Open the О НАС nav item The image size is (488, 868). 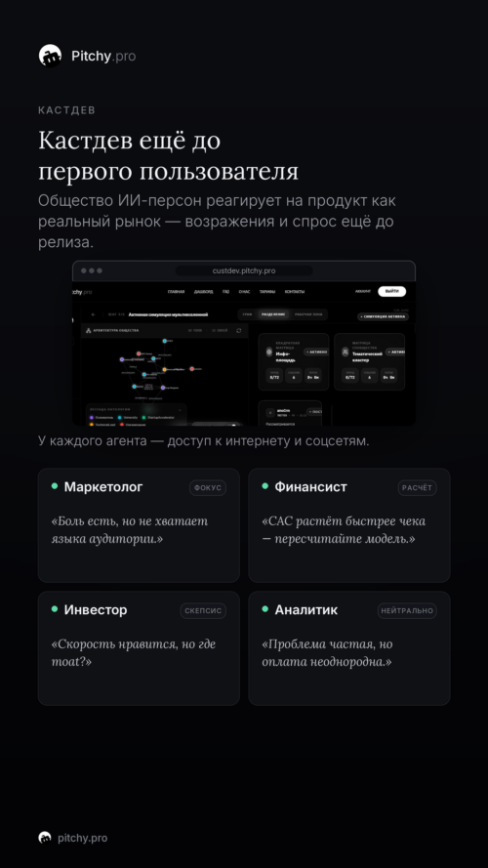245,292
